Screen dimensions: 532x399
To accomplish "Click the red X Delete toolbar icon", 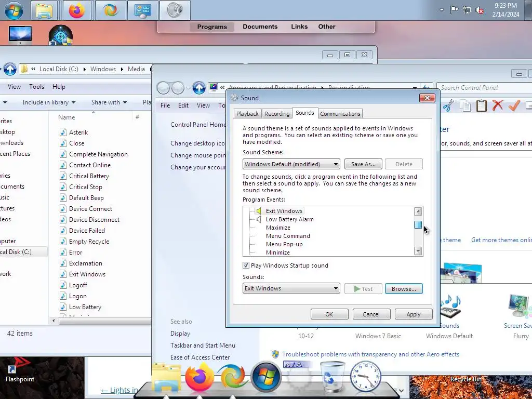I will [498, 105].
